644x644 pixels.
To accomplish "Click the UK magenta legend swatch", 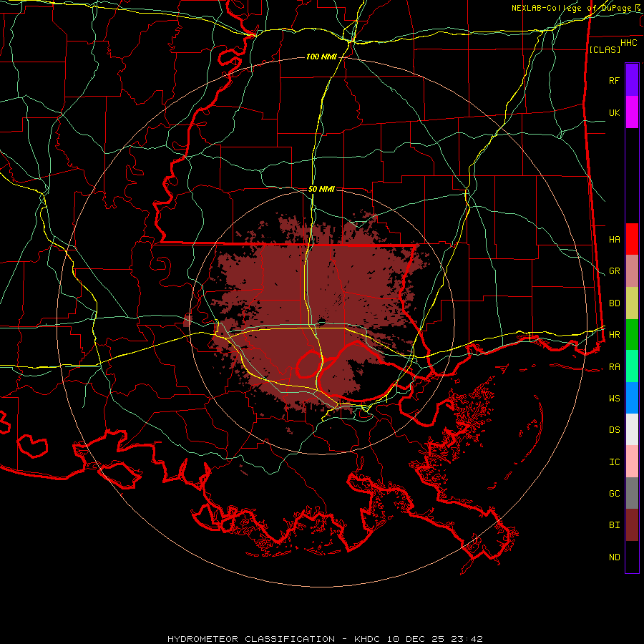I will click(x=632, y=112).
